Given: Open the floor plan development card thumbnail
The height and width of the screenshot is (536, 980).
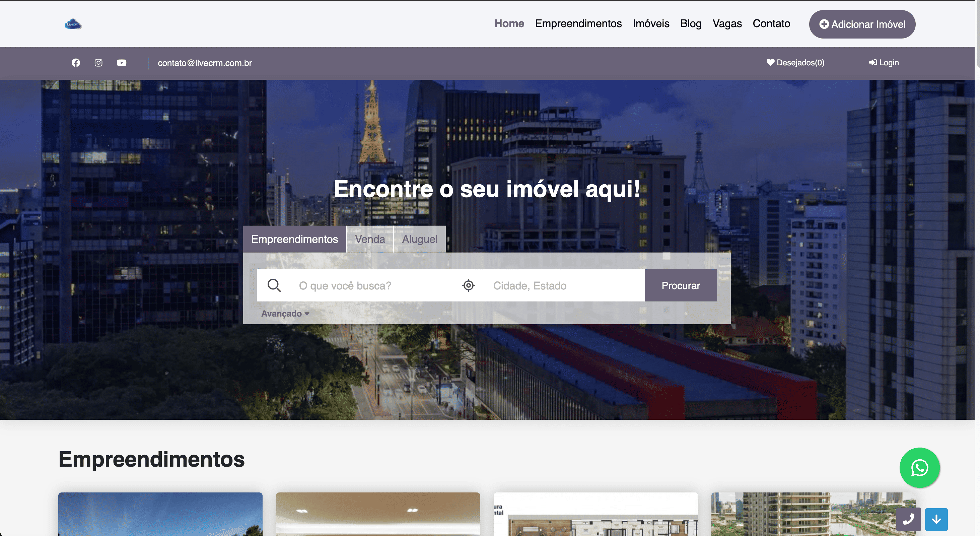Looking at the screenshot, I should click(x=596, y=514).
